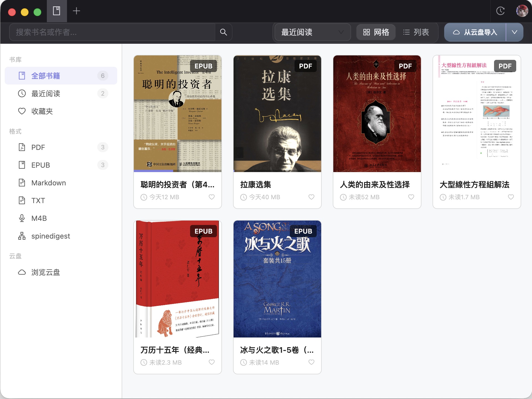Screen dimensions: 532x399
Task: Expand the import button dropdown arrow
Action: [x=514, y=32]
